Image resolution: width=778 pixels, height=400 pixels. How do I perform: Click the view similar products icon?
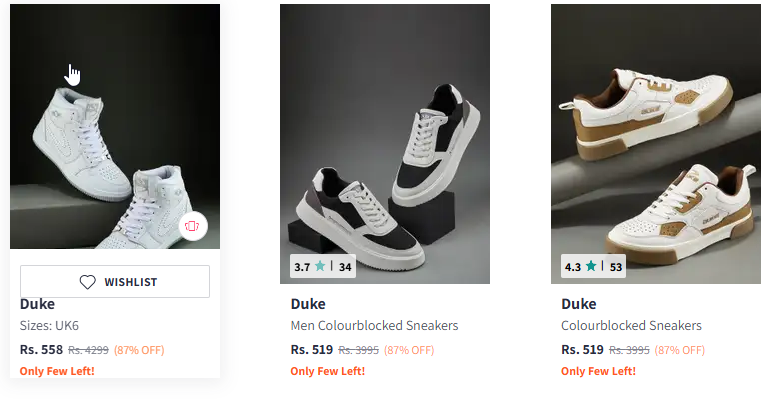(192, 227)
